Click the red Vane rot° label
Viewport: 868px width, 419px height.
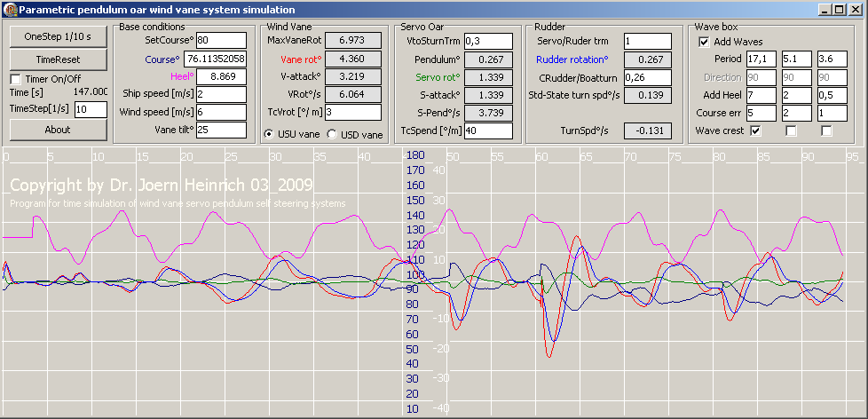pos(301,59)
